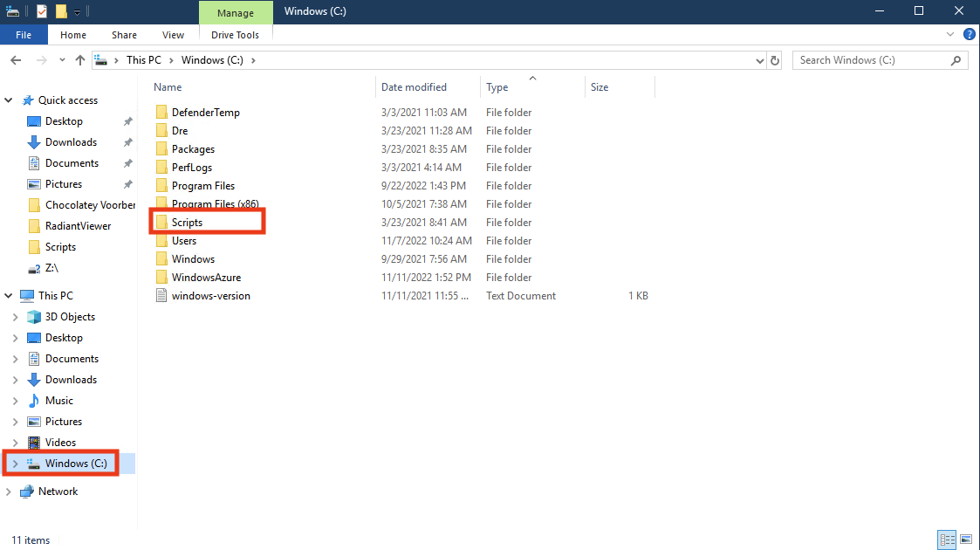Open Documents under Quick access

coord(72,163)
